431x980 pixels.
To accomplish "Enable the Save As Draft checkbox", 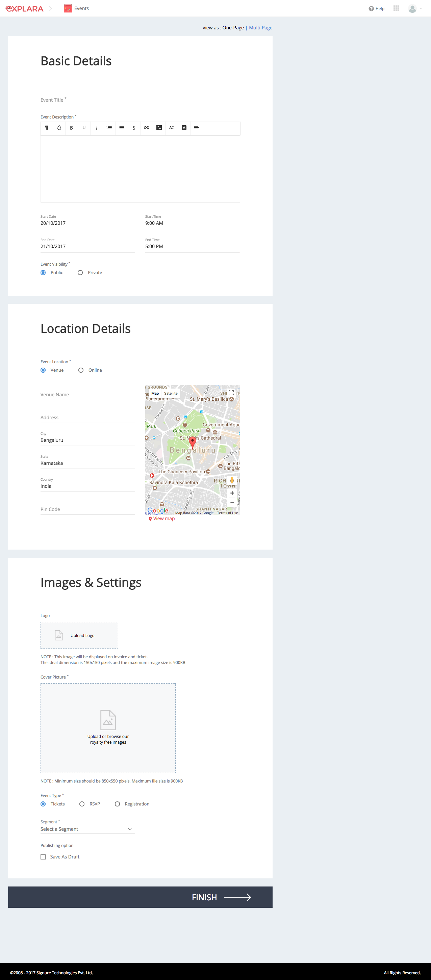I will [x=43, y=857].
